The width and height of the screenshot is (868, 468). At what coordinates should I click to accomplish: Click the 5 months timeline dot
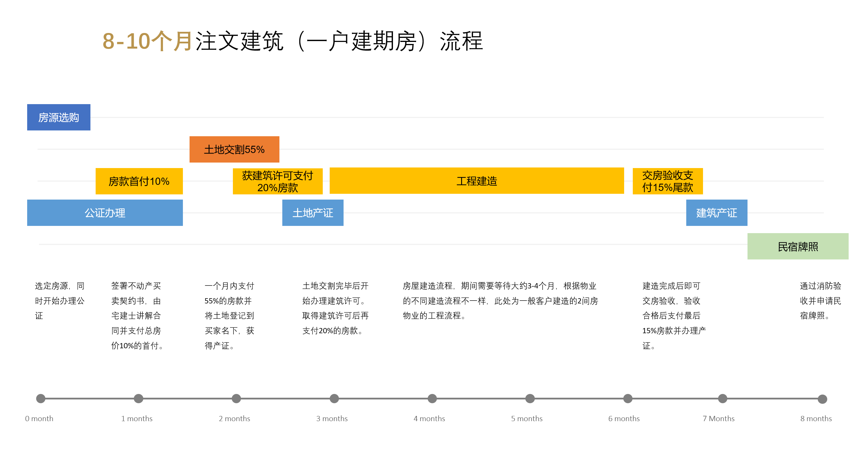(x=530, y=399)
